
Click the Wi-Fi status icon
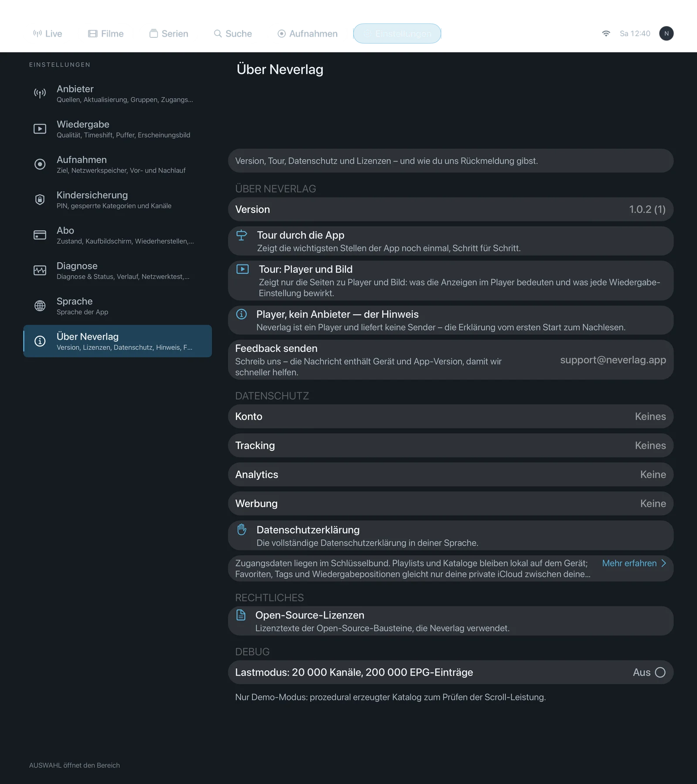[x=606, y=34]
